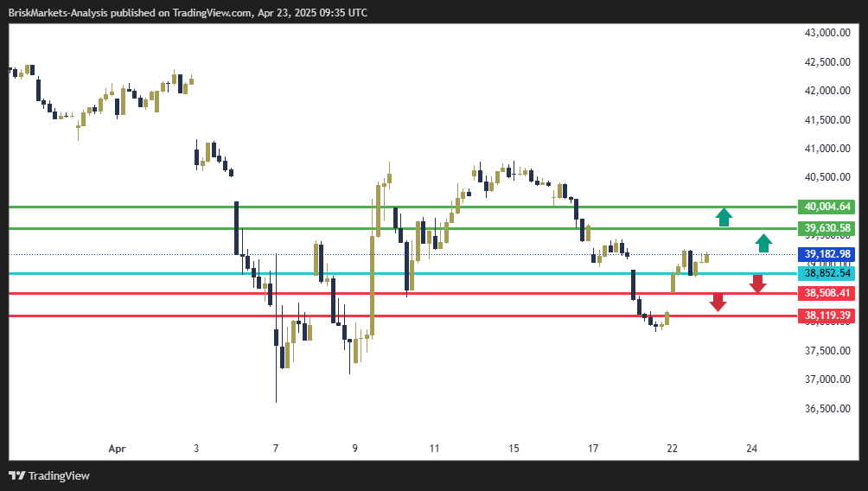Image resolution: width=868 pixels, height=491 pixels.
Task: Click the red down arrow beside 38,508.41 line
Action: coord(757,284)
